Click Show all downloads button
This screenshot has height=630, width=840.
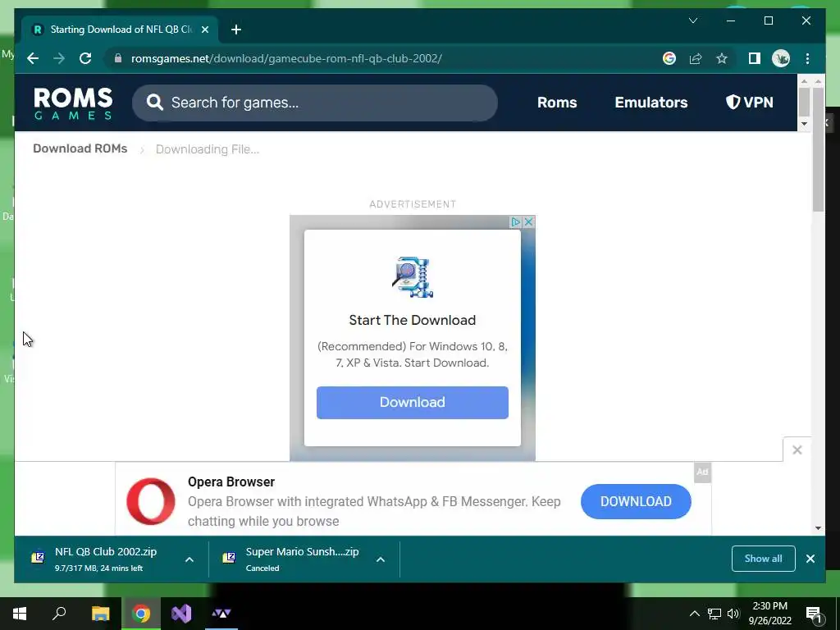click(x=764, y=558)
